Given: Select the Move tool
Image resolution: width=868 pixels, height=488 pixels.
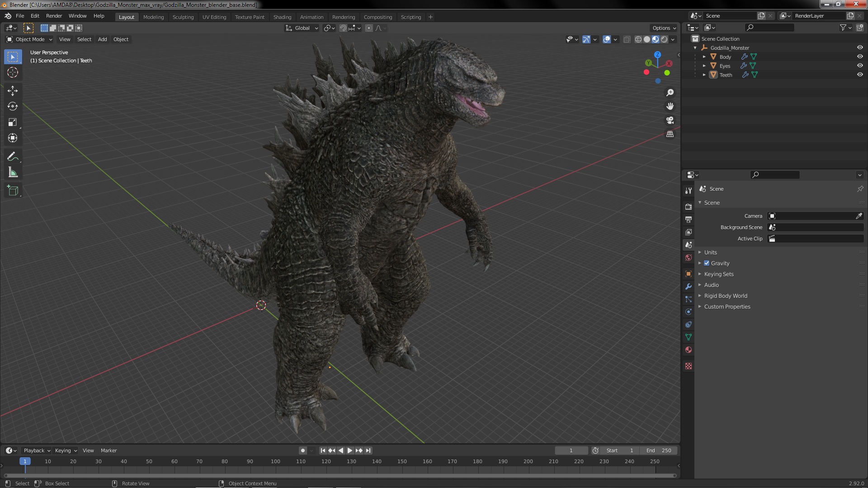Looking at the screenshot, I should pos(13,91).
